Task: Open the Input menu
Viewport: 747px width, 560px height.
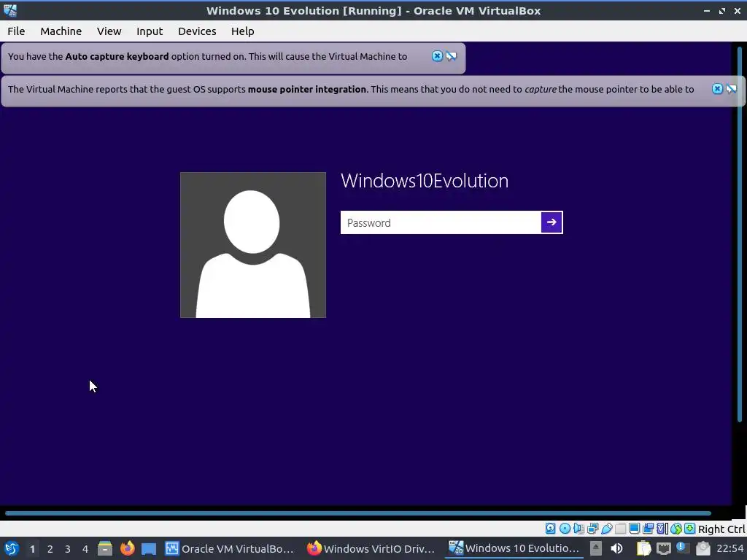Action: click(150, 31)
